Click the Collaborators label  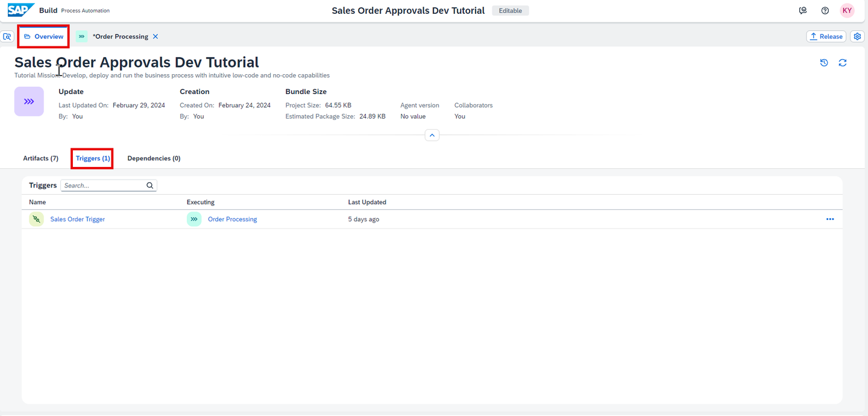(474, 106)
